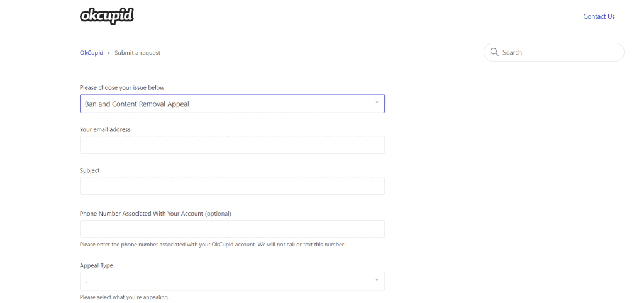
Task: Click the Your email address input box
Action: click(x=232, y=145)
